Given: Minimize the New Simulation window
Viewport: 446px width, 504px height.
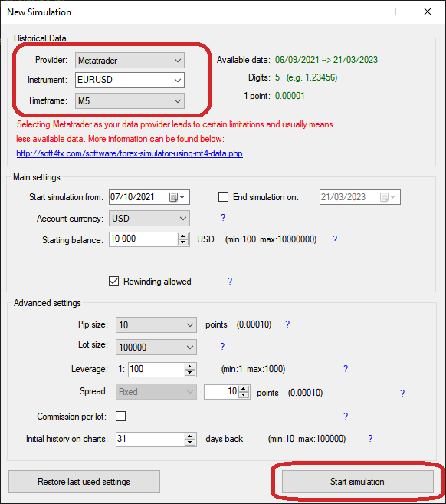Looking at the screenshot, I should click(358, 12).
